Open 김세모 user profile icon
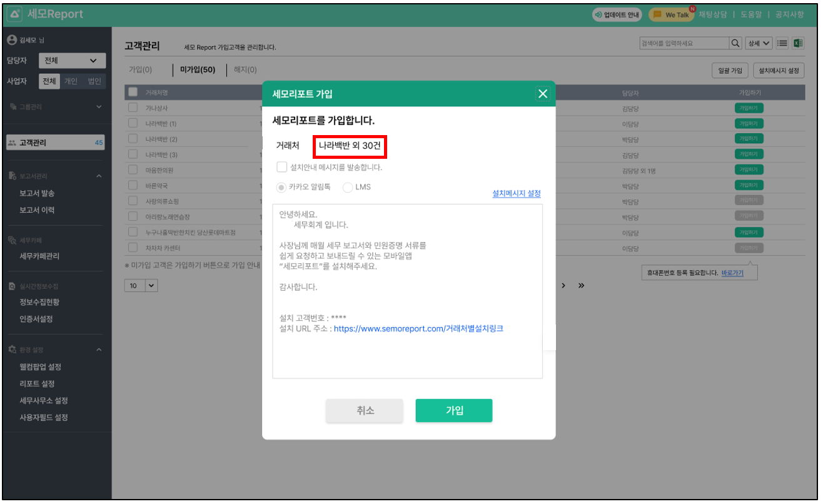This screenshot has width=823, height=504. click(11, 40)
